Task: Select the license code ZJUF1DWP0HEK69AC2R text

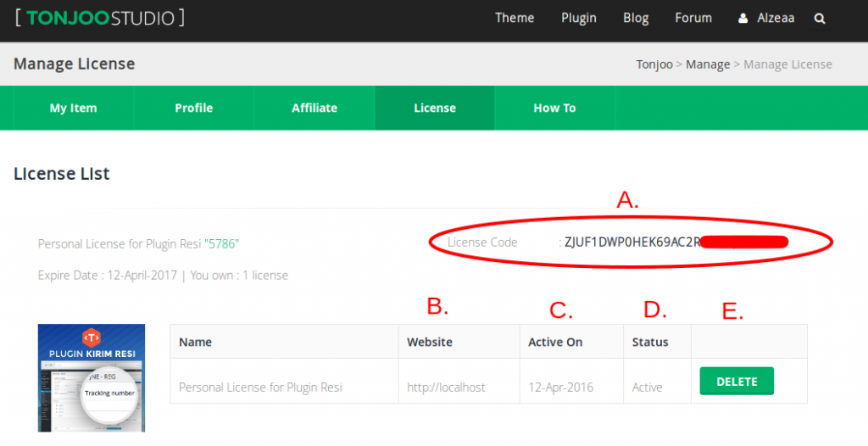Action: [632, 243]
